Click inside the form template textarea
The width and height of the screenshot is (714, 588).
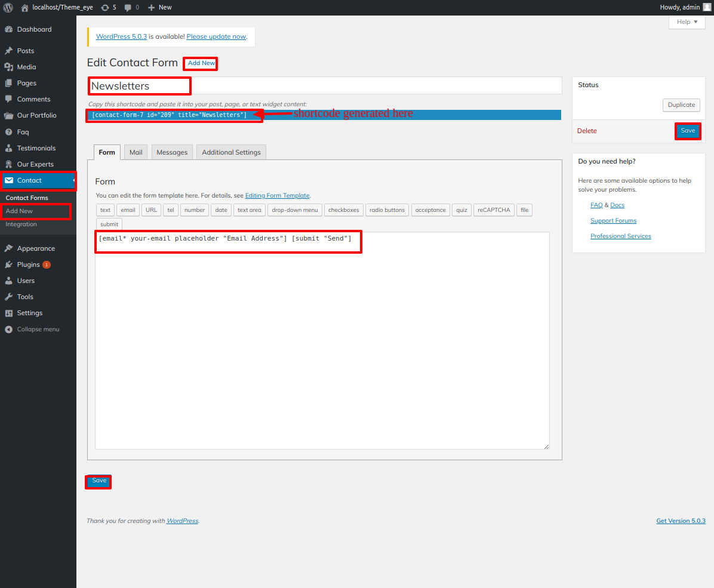point(322,340)
